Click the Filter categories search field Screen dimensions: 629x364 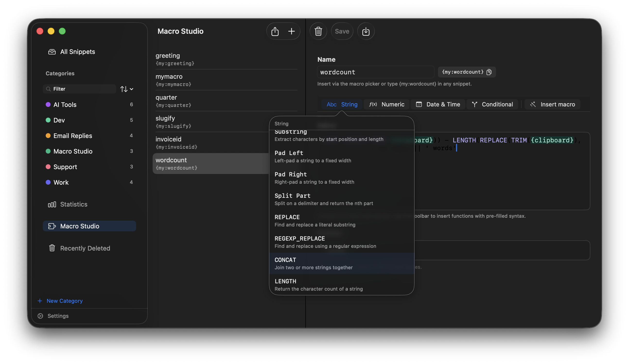(x=79, y=89)
